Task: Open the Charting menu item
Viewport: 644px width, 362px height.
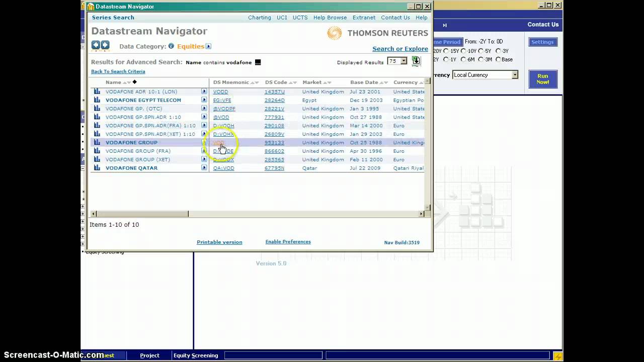Action: pyautogui.click(x=260, y=18)
